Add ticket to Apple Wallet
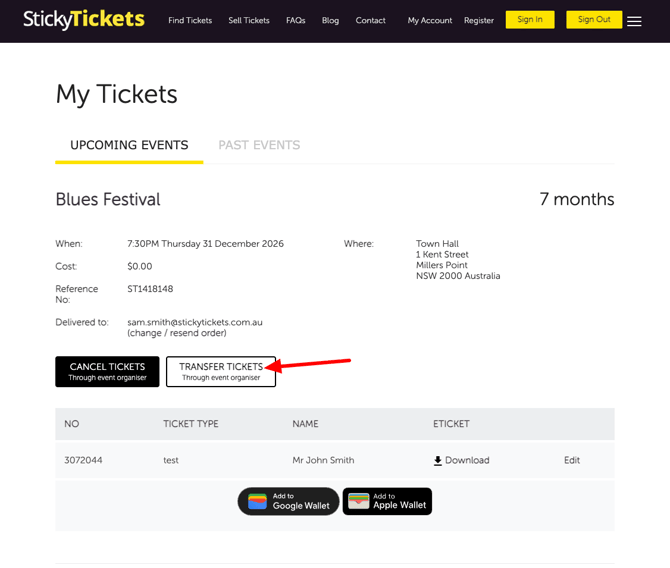Screen dimensions: 670x568 [x=387, y=501]
